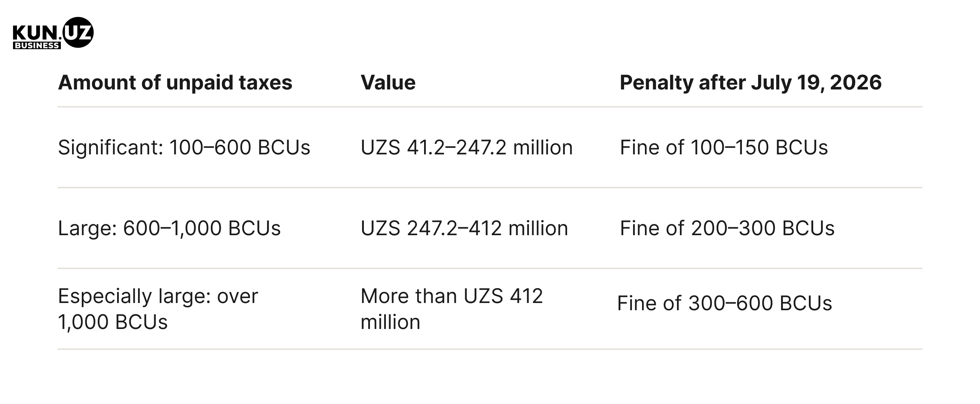
Task: Click the KUN.UZ Business logo
Action: (x=53, y=33)
